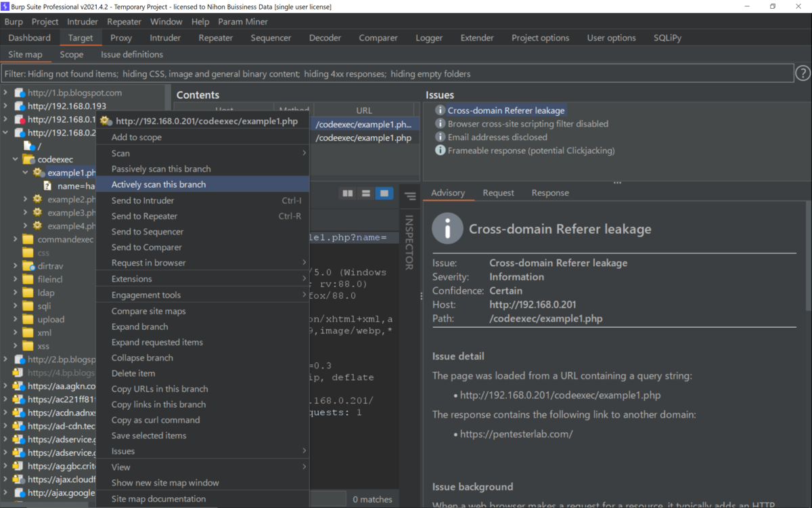Expand the commandexec folder
Image resolution: width=812 pixels, height=508 pixels.
click(x=16, y=240)
